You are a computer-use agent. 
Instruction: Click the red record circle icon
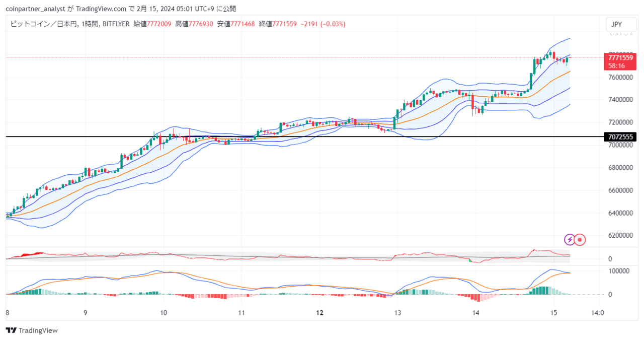[x=580, y=240]
